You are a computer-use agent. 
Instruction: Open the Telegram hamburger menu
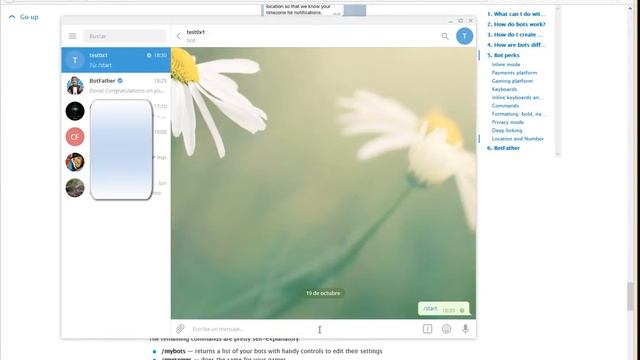point(72,36)
